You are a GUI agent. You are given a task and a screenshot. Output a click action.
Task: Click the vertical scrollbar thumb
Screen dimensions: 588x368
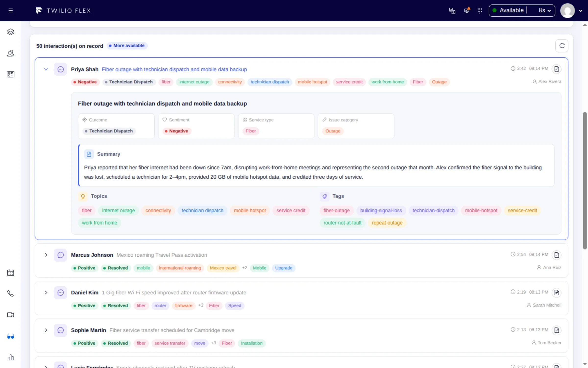[585, 180]
